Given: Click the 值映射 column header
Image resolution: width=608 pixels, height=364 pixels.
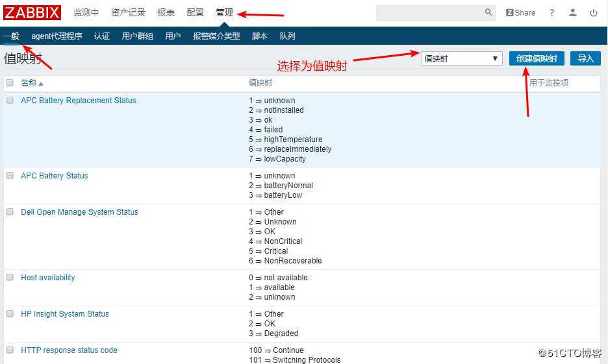Looking at the screenshot, I should [260, 83].
